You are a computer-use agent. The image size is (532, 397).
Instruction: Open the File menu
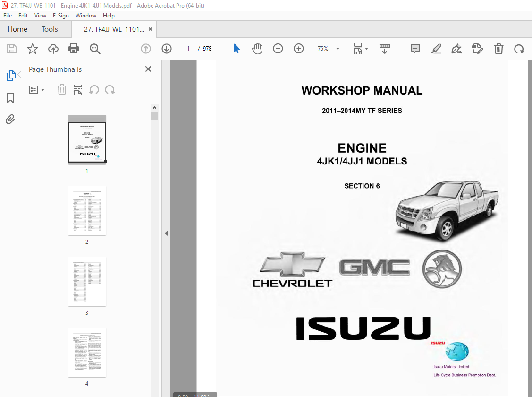click(x=8, y=16)
